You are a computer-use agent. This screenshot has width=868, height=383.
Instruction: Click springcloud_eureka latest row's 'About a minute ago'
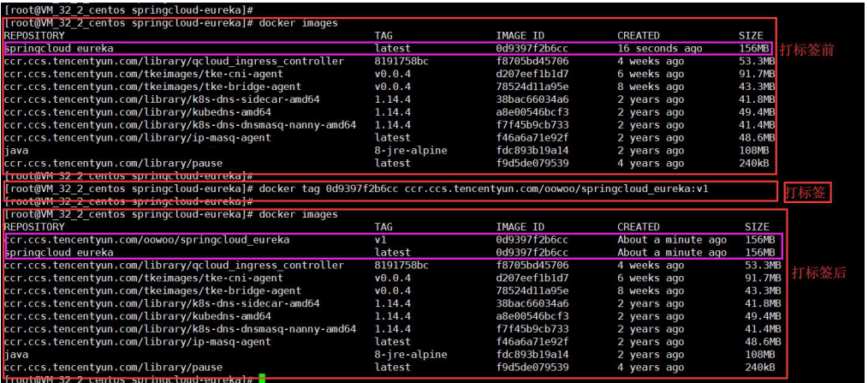[x=672, y=253]
